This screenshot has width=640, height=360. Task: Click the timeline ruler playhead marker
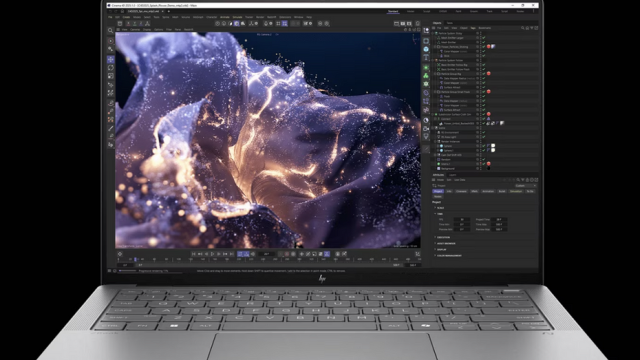click(x=136, y=259)
